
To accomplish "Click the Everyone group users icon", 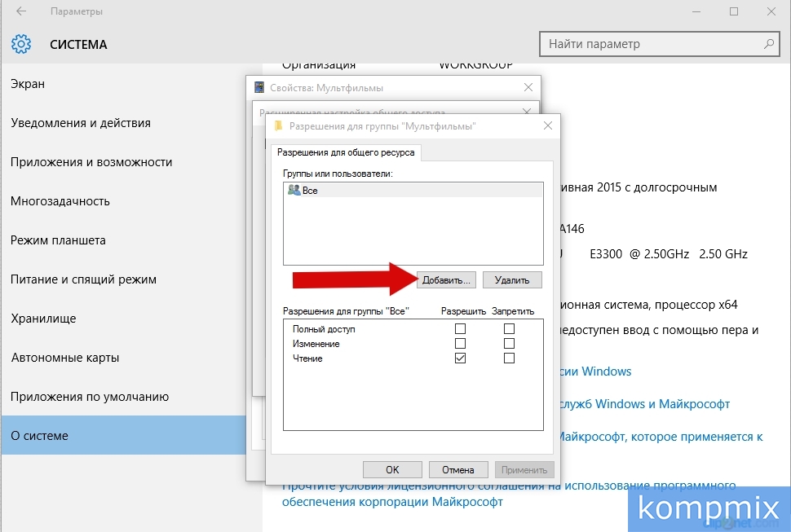I will [294, 190].
